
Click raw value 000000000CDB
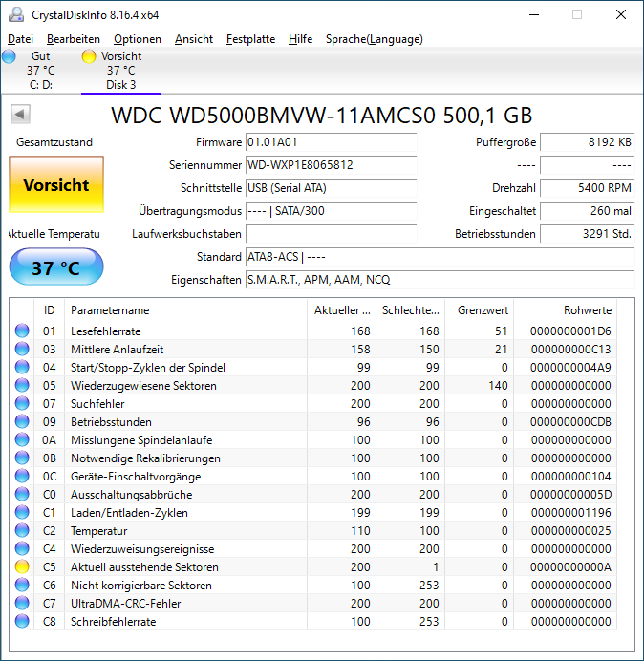tap(570, 422)
